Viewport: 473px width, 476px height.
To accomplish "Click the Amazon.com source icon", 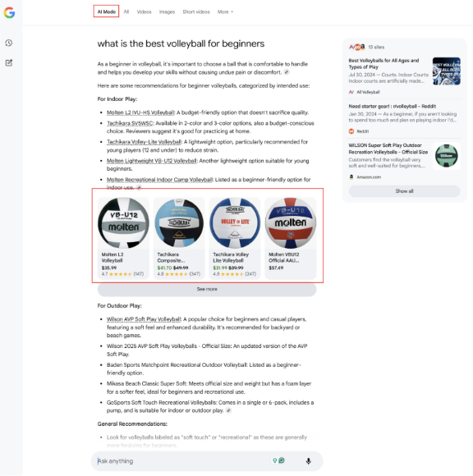I will point(351,177).
